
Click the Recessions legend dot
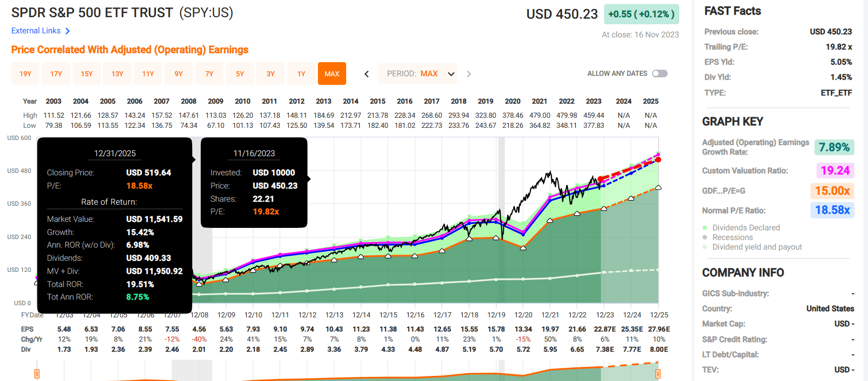point(705,237)
